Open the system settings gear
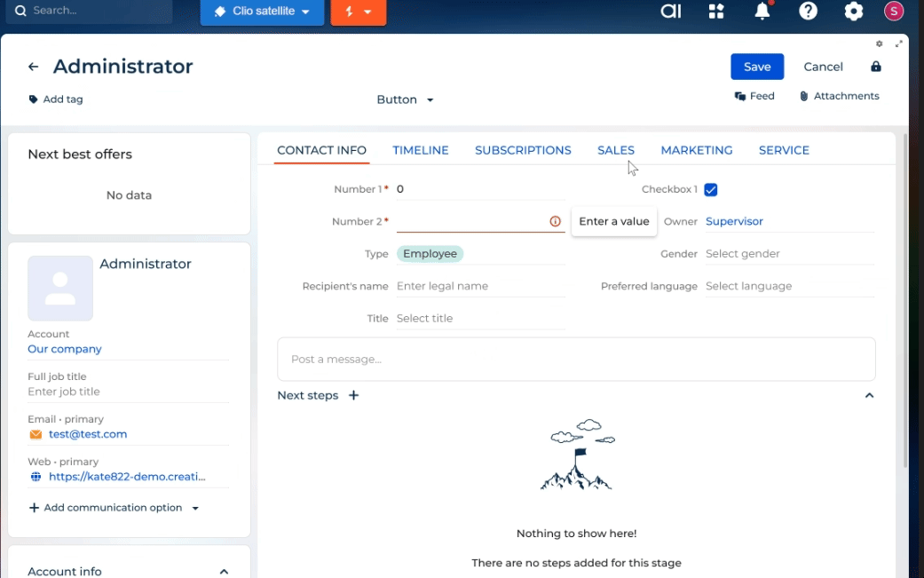This screenshot has height=578, width=924. click(854, 12)
